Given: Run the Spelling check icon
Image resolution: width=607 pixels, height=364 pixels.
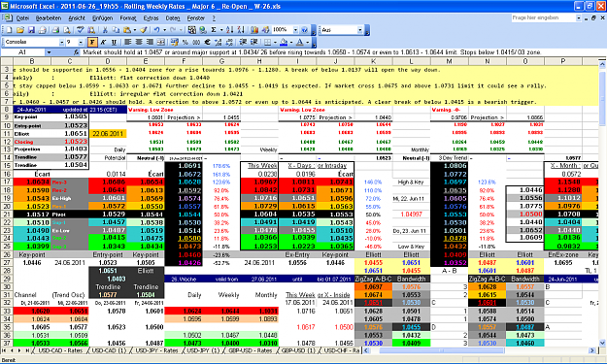Looking at the screenshot, I should [81, 30].
